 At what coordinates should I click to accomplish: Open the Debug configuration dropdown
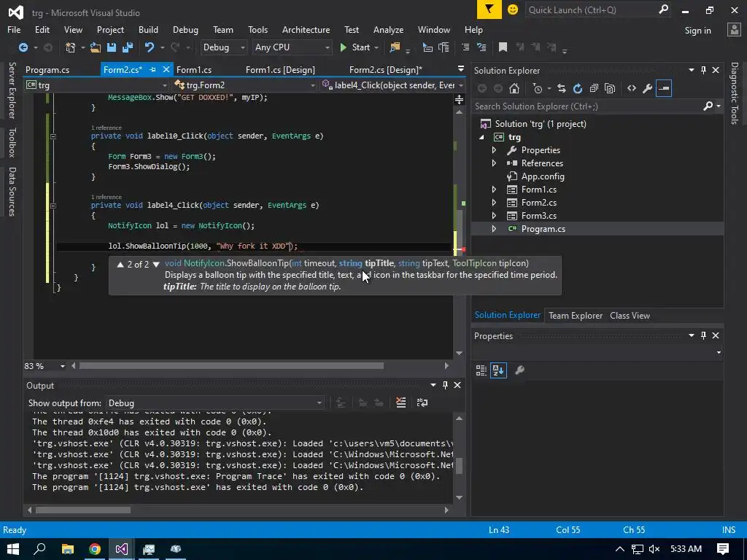(223, 47)
